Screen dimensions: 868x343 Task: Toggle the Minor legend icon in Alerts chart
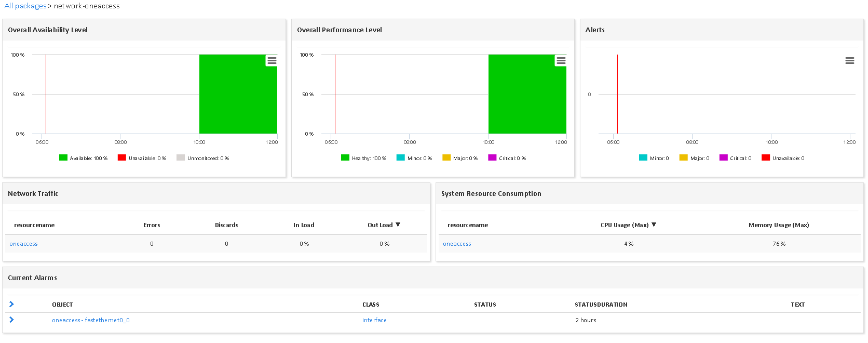pyautogui.click(x=643, y=158)
